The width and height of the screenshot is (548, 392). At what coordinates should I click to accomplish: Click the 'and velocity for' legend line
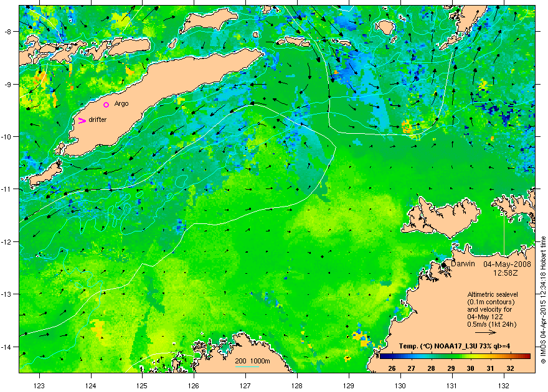(x=489, y=309)
